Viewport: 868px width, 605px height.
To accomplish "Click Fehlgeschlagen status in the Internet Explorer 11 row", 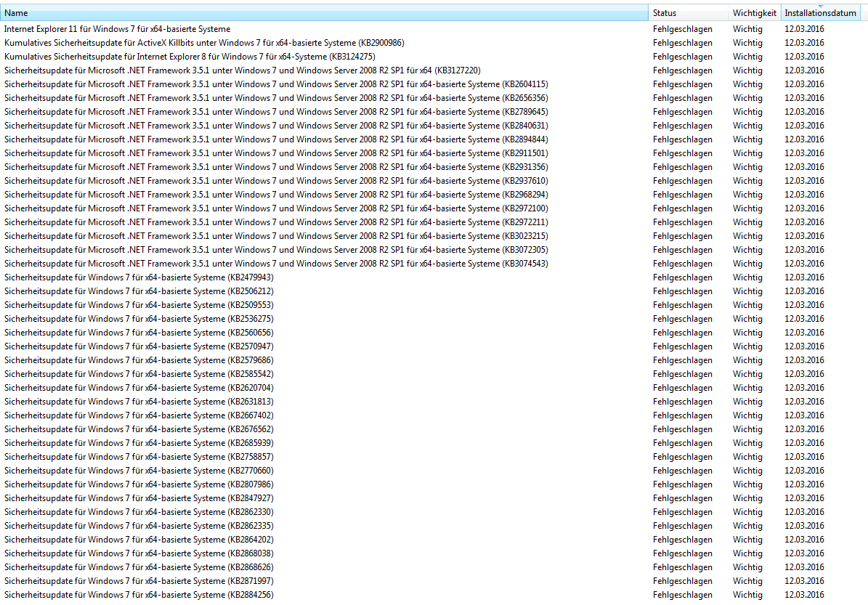I will coord(683,29).
